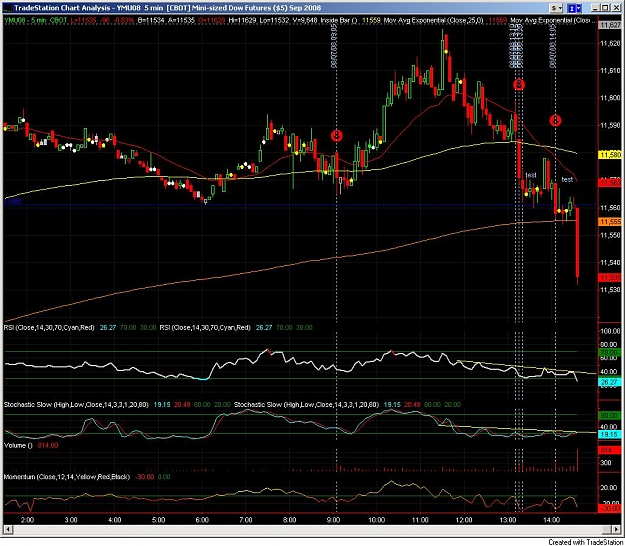Click the V=9,648 volume value in status line
This screenshot has height=546, width=625.
click(303, 20)
